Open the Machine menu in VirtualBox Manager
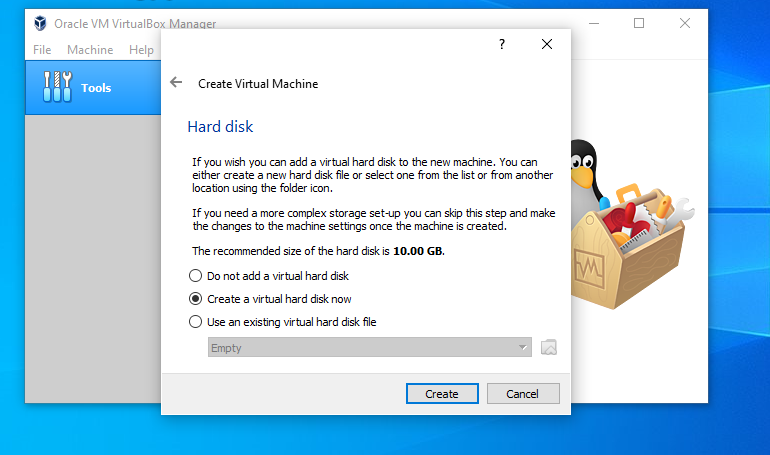The height and width of the screenshot is (455, 770). tap(90, 50)
